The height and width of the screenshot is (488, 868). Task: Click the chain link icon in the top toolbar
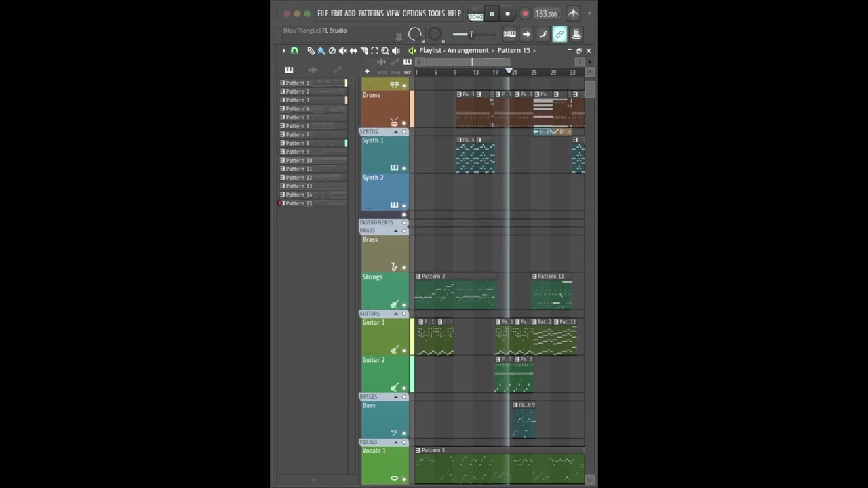coord(559,34)
